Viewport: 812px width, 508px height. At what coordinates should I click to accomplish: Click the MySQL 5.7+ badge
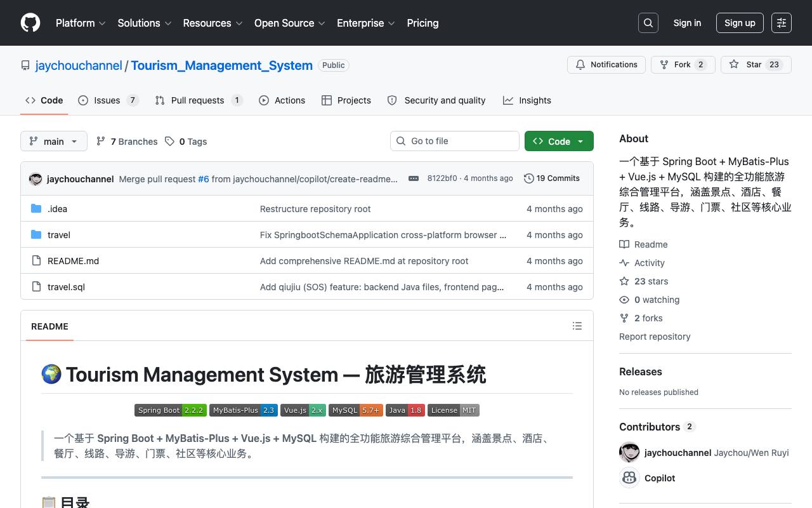pos(356,410)
